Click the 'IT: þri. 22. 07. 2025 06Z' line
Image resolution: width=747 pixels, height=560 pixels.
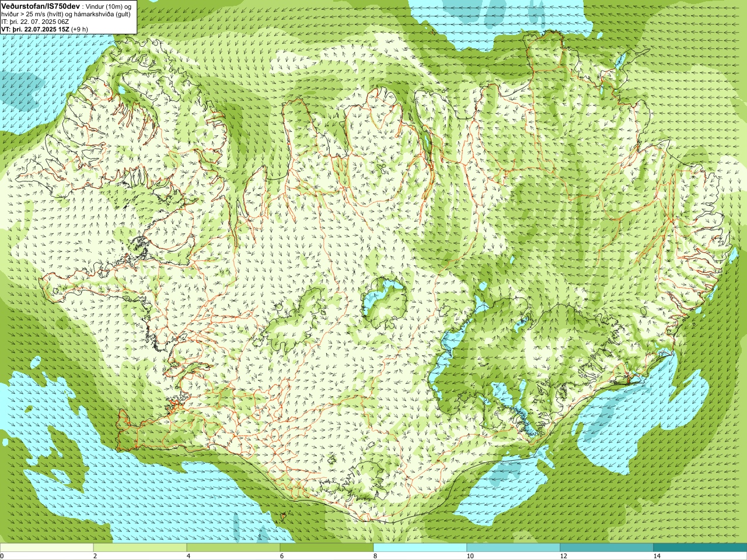[x=35, y=22]
